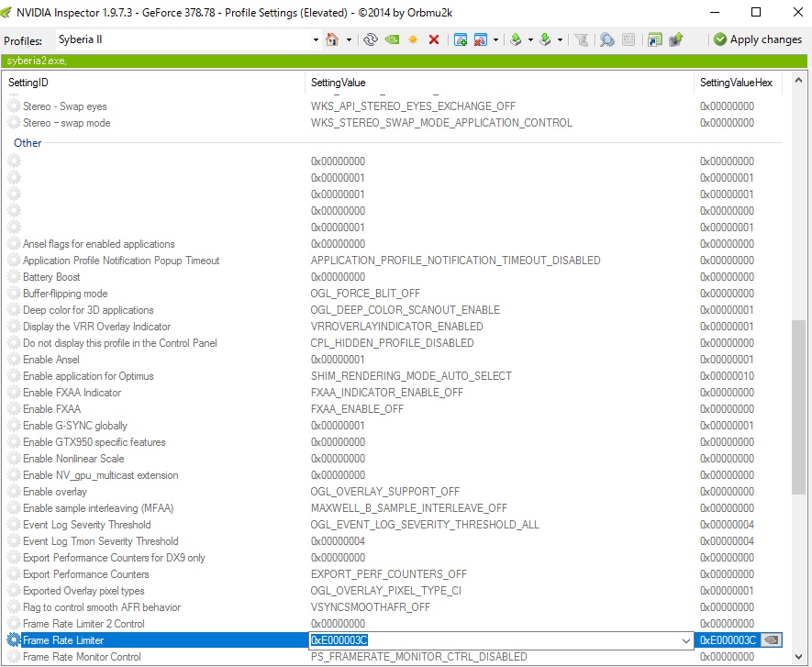Select the Battery Boost setting
Screen dimensions: 812x667
(51, 277)
